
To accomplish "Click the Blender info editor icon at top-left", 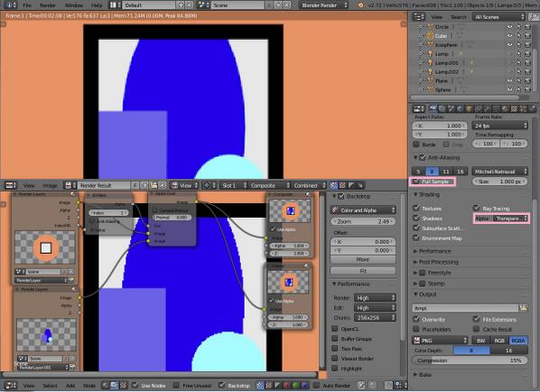I will tap(11, 5).
